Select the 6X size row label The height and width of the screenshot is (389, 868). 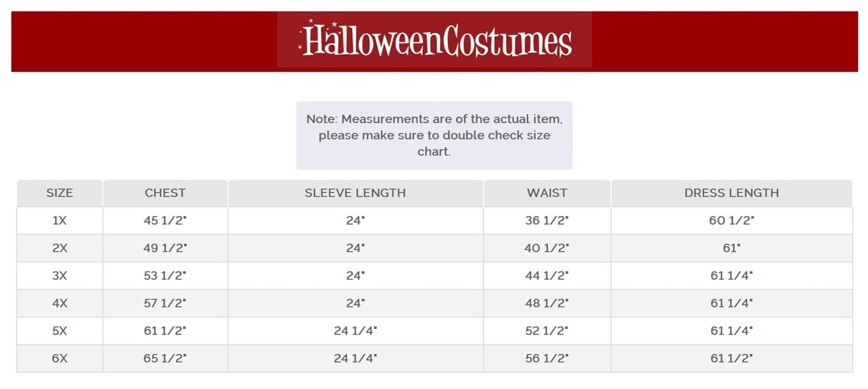click(60, 358)
